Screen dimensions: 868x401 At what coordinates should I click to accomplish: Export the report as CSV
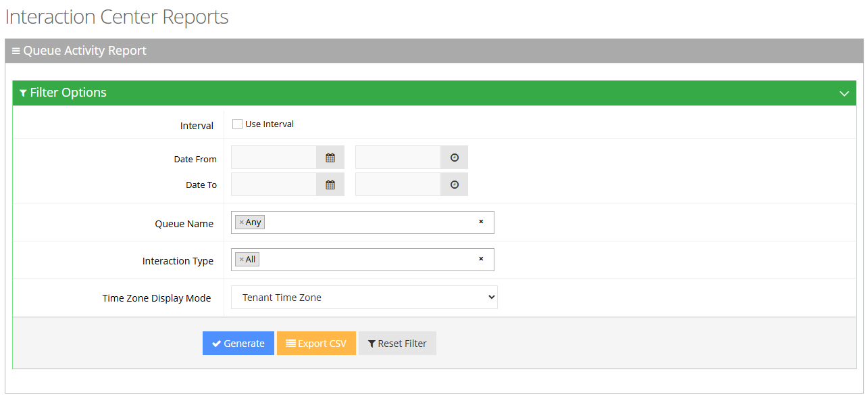316,344
